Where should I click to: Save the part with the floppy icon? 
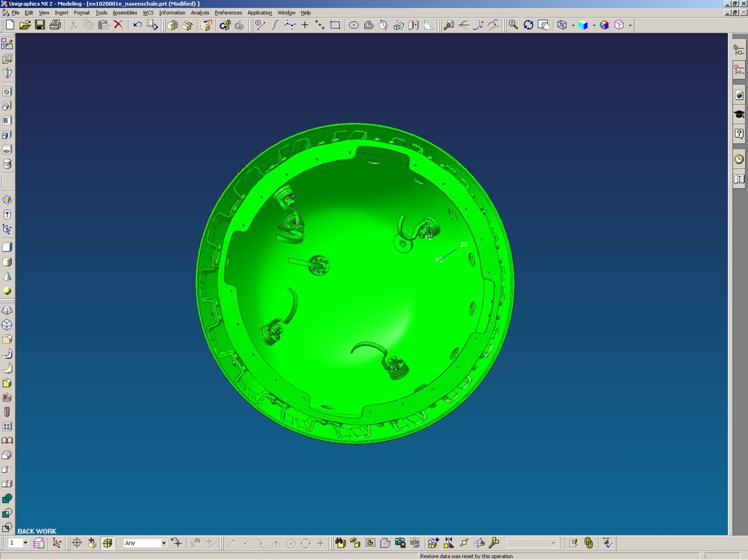[40, 25]
